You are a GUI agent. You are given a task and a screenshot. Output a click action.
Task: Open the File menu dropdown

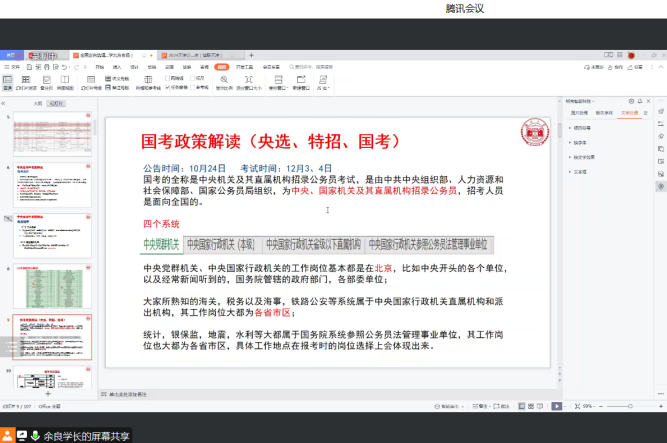[9, 67]
